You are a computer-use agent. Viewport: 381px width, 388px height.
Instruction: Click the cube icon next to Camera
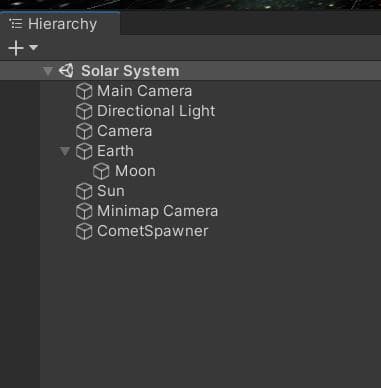tap(84, 131)
